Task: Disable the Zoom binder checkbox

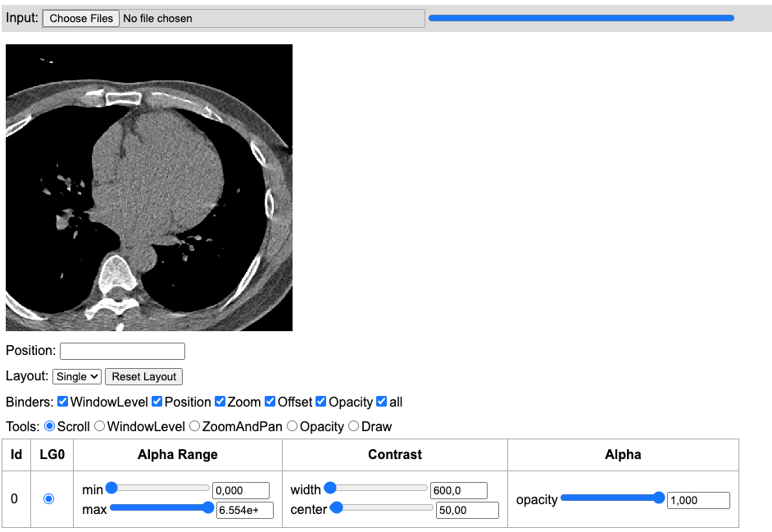Action: [x=220, y=402]
